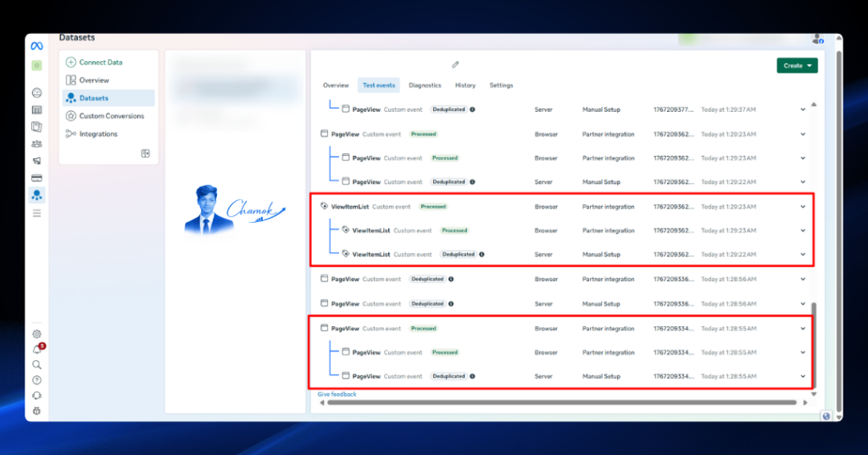Open the History tab
The image size is (868, 455).
pos(465,86)
